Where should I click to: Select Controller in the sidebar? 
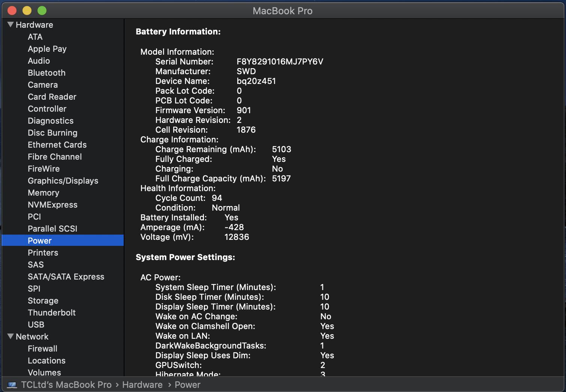[47, 109]
